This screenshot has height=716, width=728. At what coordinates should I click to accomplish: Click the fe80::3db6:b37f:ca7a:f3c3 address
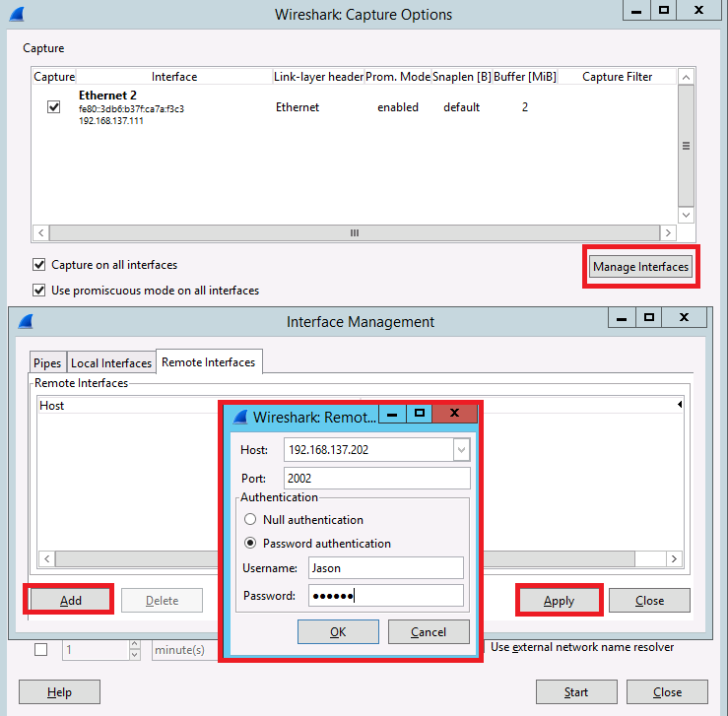131,108
